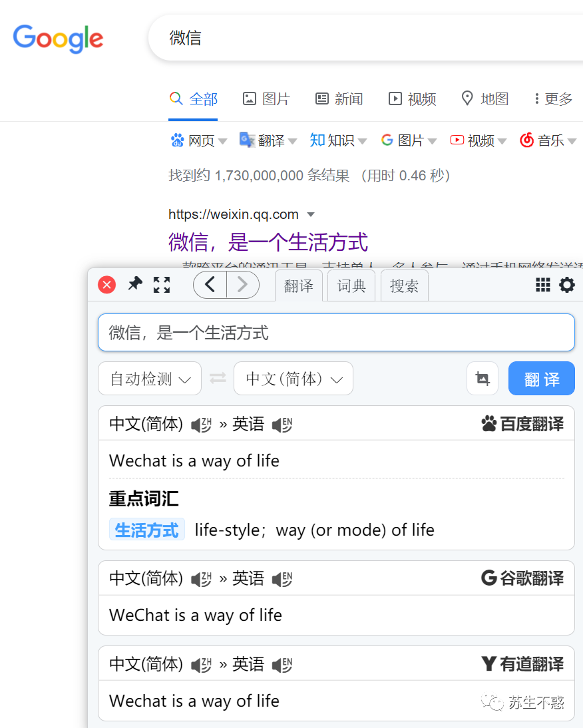This screenshot has width=583, height=728.
Task: Open translation popup settings gear
Action: 567,285
